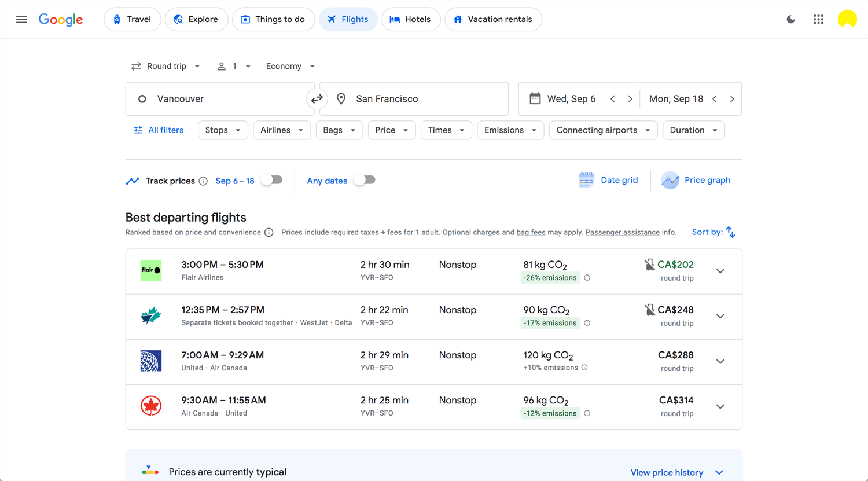
Task: Click the CA$288 price
Action: point(676,355)
